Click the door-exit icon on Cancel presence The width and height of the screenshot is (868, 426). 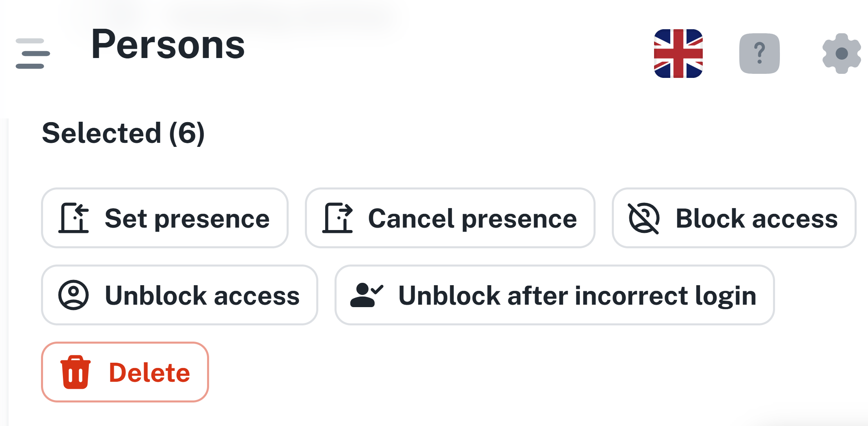(337, 218)
